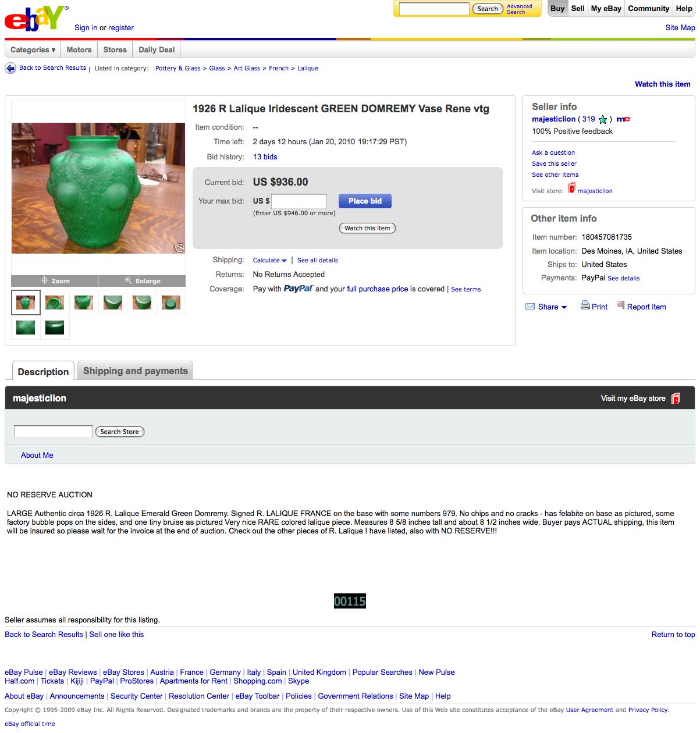Image resolution: width=700 pixels, height=733 pixels.
Task: Open the My eBay tab in the header
Action: 606,9
